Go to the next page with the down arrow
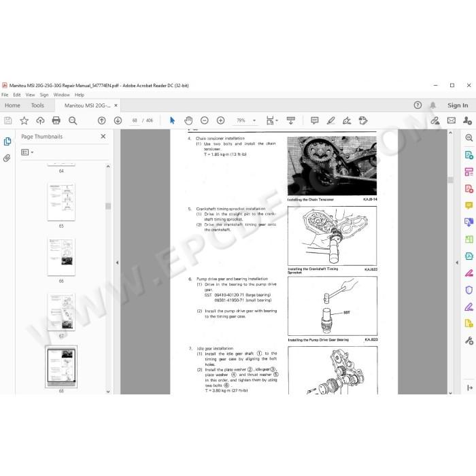This screenshot has height=476, width=476. [118, 120]
